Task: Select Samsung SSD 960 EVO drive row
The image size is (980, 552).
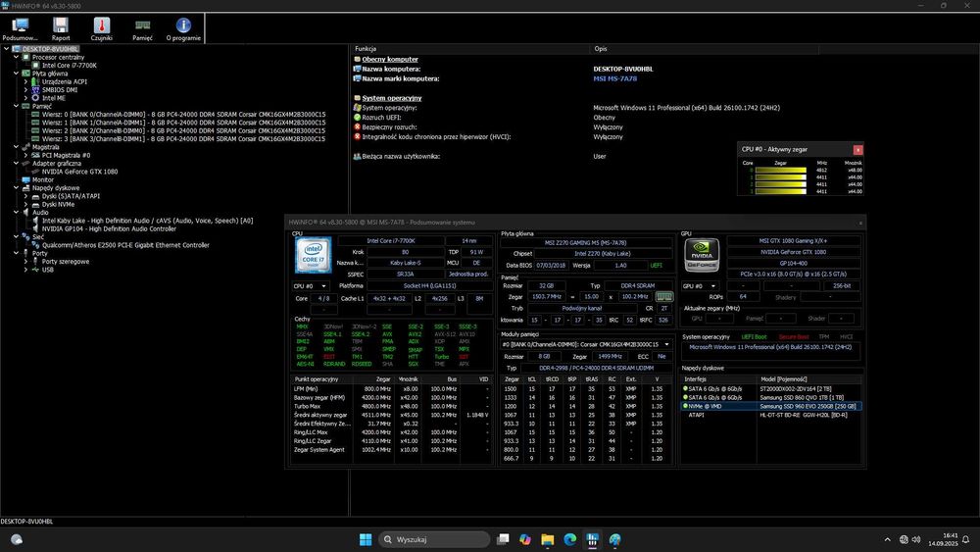Action: coord(808,406)
